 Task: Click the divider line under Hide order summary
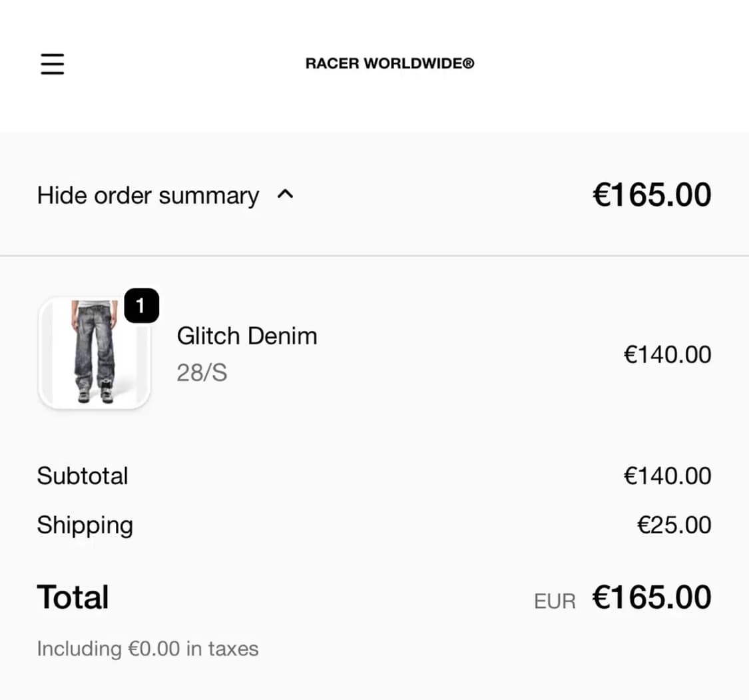(x=374, y=256)
